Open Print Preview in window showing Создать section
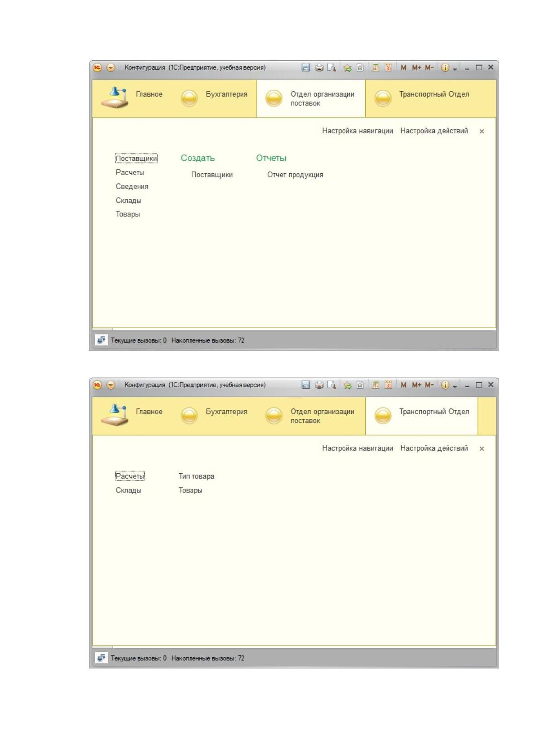The height and width of the screenshot is (756, 535). point(332,67)
